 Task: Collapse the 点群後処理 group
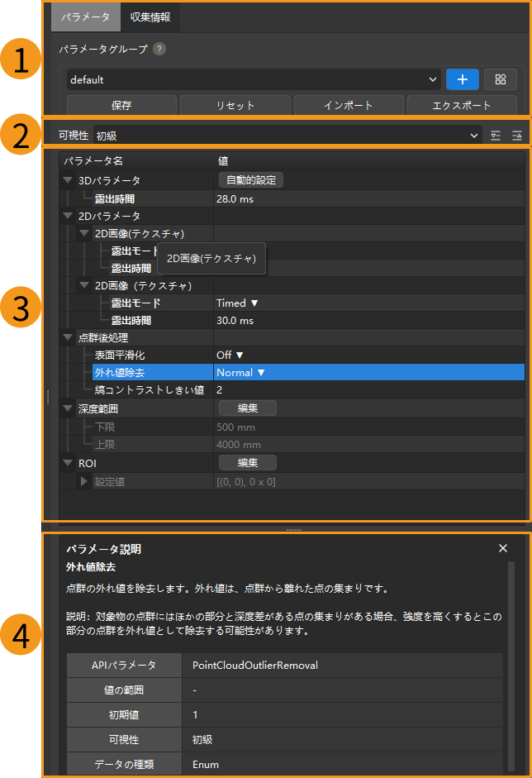(68, 337)
